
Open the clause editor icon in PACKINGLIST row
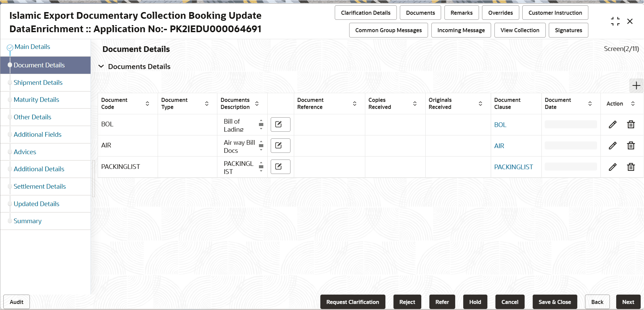(280, 167)
